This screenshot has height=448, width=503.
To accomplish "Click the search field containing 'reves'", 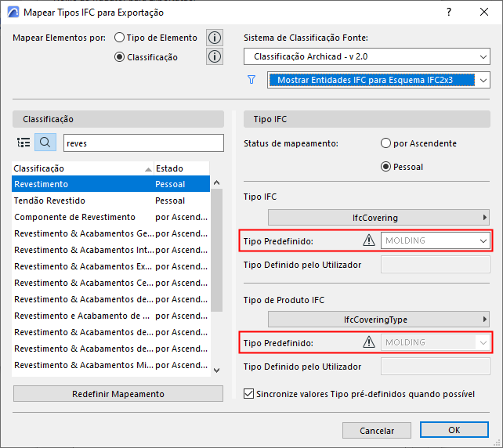I will [x=137, y=143].
